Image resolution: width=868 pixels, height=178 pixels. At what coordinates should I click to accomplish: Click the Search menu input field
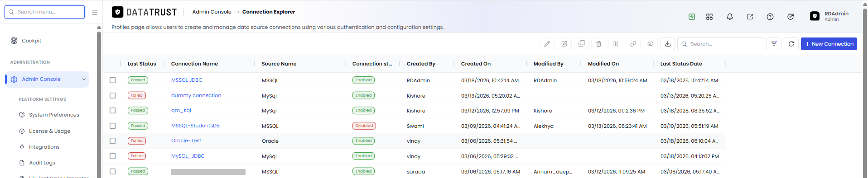pos(44,12)
